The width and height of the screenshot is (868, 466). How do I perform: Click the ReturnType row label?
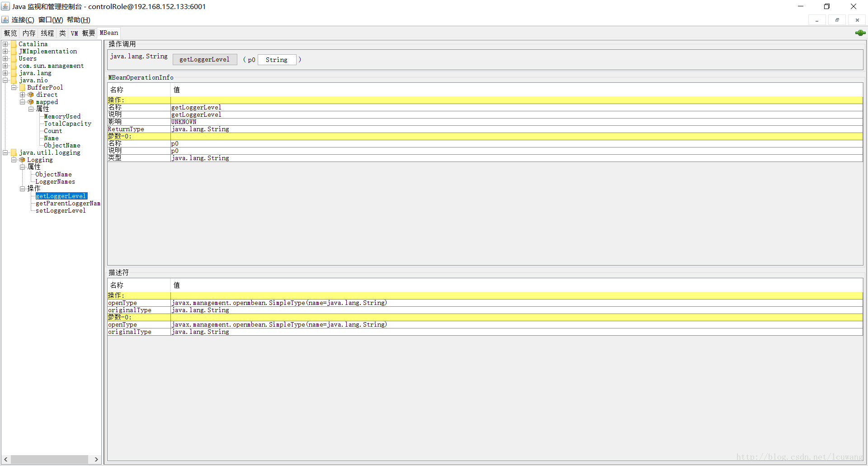(126, 129)
